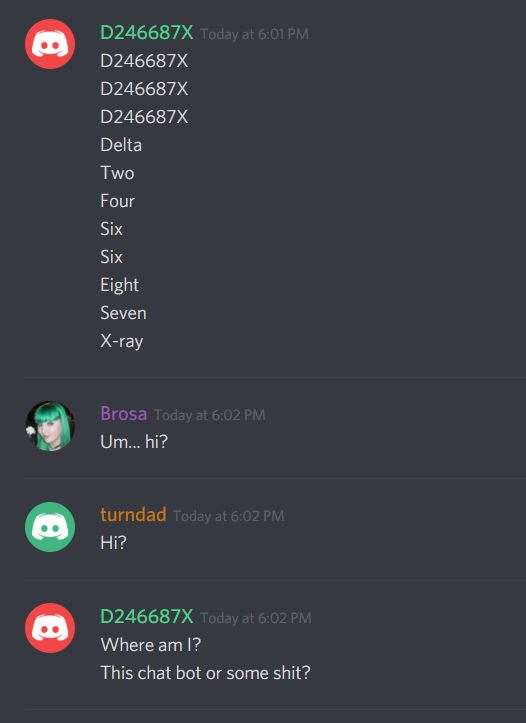This screenshot has height=723, width=526.
Task: Click the purple Brosa username
Action: point(124,414)
